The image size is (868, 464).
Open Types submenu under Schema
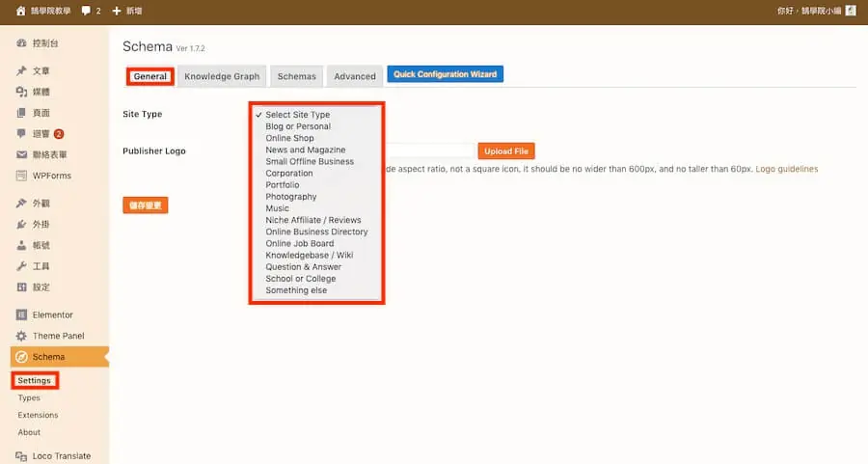(x=29, y=398)
